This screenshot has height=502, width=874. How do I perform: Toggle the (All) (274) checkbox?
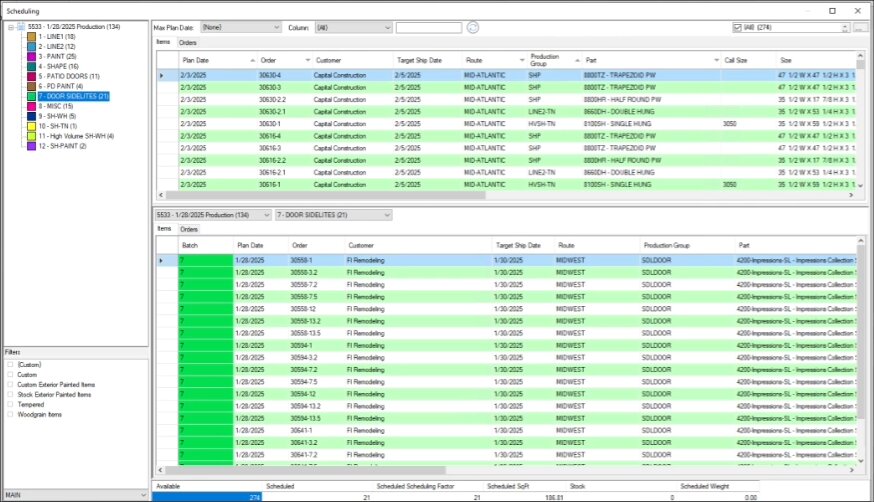[737, 27]
